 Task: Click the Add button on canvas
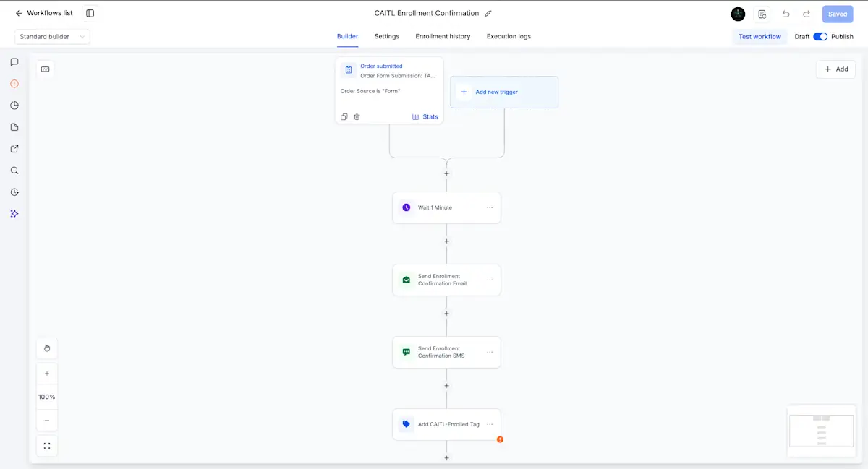click(x=836, y=69)
